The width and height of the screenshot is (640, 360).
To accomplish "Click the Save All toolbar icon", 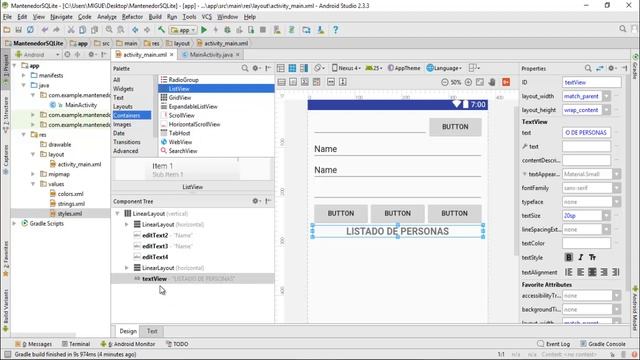I will click(x=18, y=30).
